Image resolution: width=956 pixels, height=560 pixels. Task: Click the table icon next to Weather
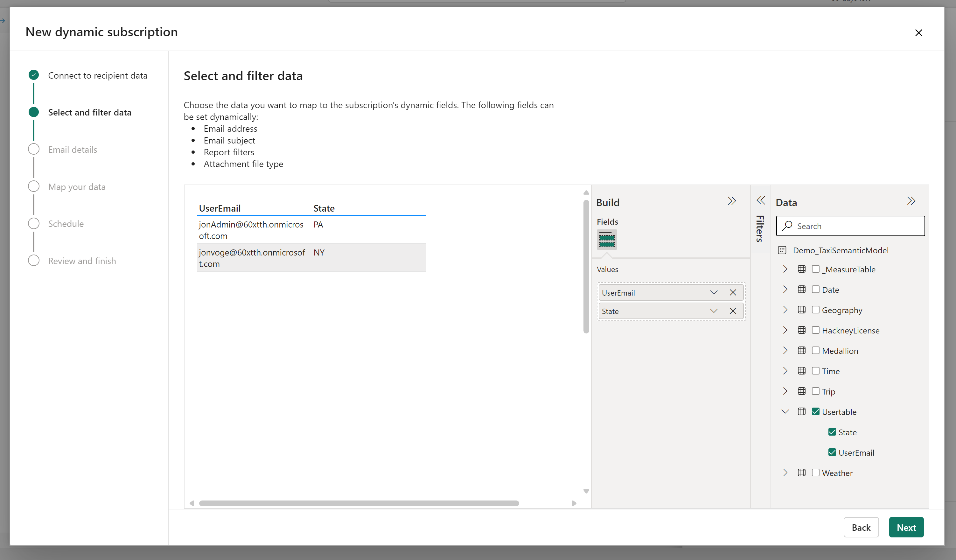[x=802, y=473]
